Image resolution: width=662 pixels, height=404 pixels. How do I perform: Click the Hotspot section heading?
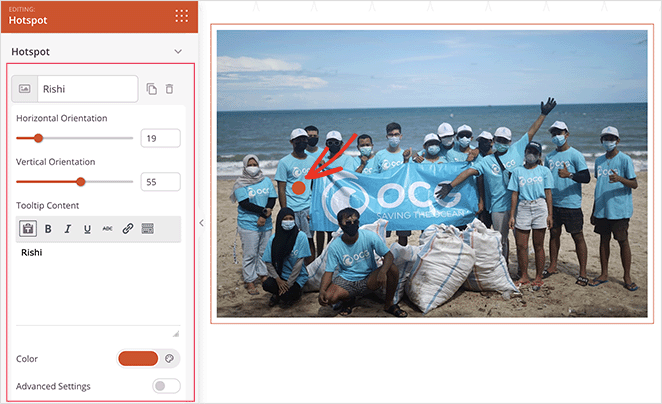(30, 52)
